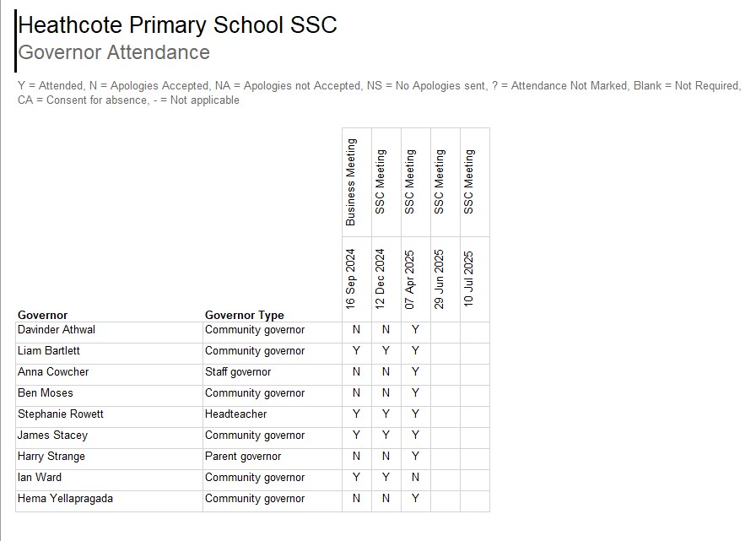Select Ian Ward's name cell
Viewport: 756px width, 541px height.
(x=40, y=478)
